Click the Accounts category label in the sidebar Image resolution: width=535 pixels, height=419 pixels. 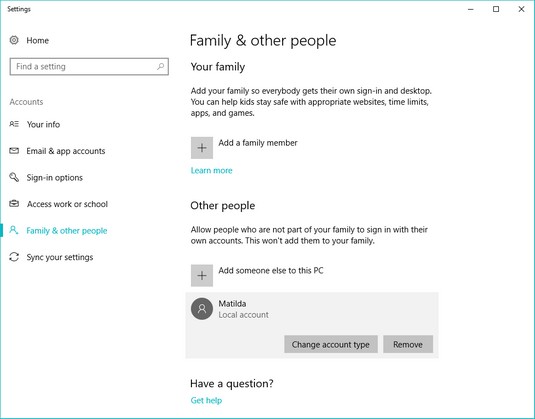point(26,102)
